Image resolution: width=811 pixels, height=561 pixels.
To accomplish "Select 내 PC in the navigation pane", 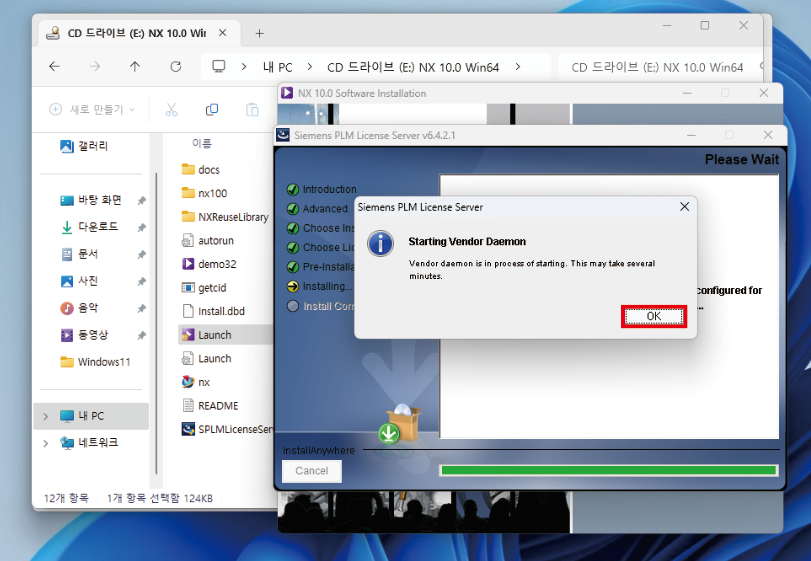I will (x=92, y=416).
